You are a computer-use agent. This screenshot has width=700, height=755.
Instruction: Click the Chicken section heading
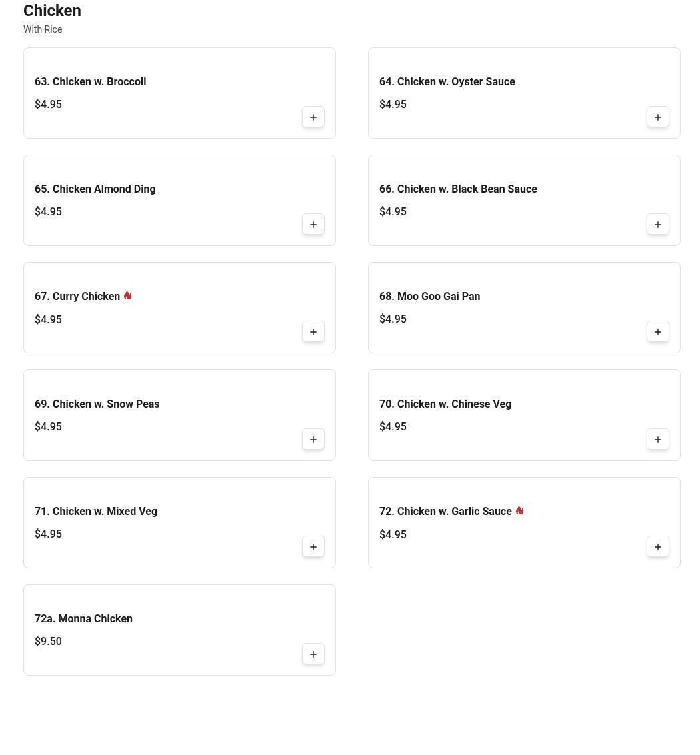point(52,11)
